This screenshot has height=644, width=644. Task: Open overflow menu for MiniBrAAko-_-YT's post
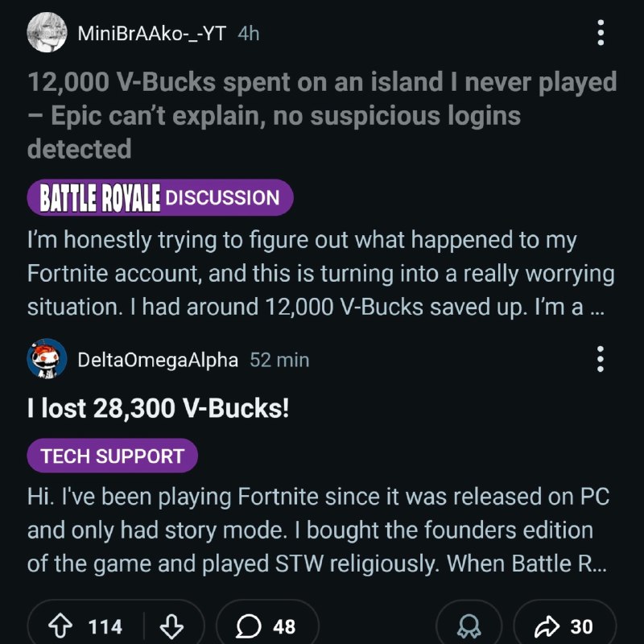pos(600,32)
